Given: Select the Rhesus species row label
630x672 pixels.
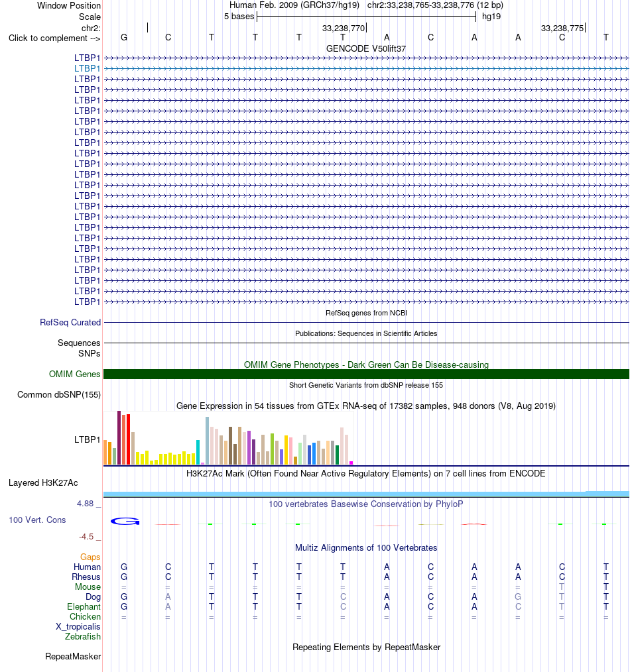Looking at the screenshot, I should tap(86, 577).
